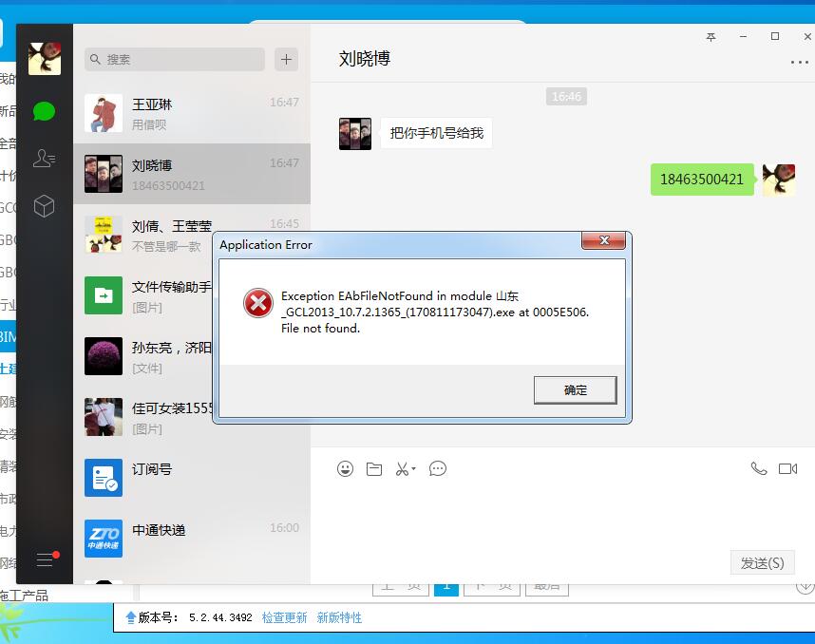The image size is (815, 644).
Task: Click the message input area
Action: 562,515
